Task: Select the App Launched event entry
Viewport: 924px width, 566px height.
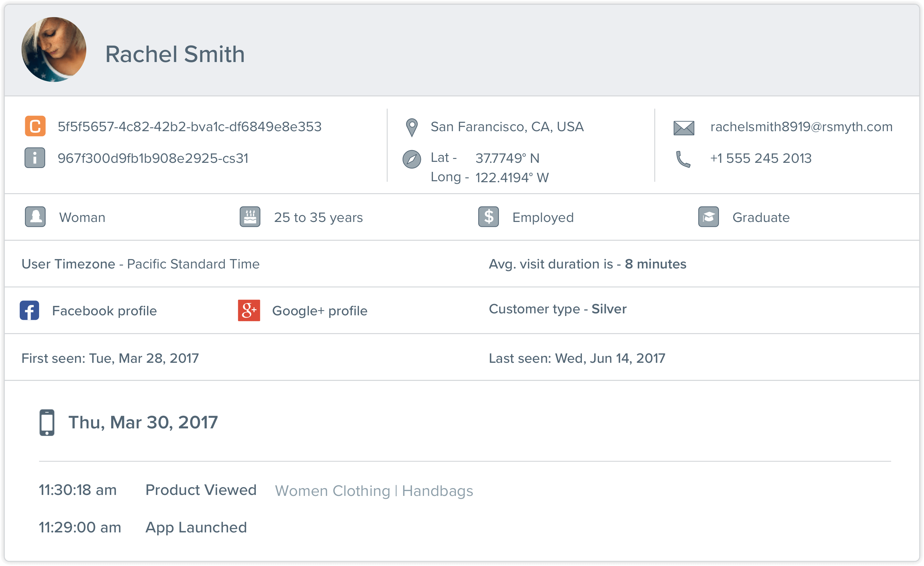Action: (196, 527)
